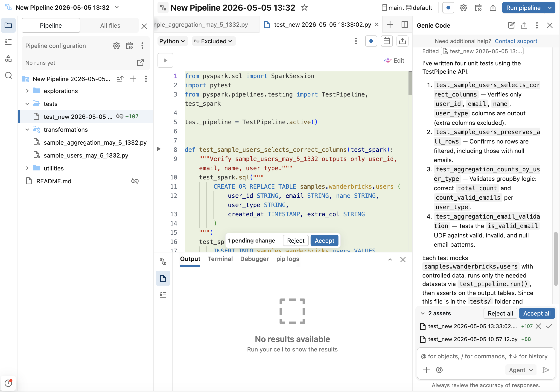Click the sort files icon beside pipeline folder
Screen dimensions: 560x392
coord(120,79)
